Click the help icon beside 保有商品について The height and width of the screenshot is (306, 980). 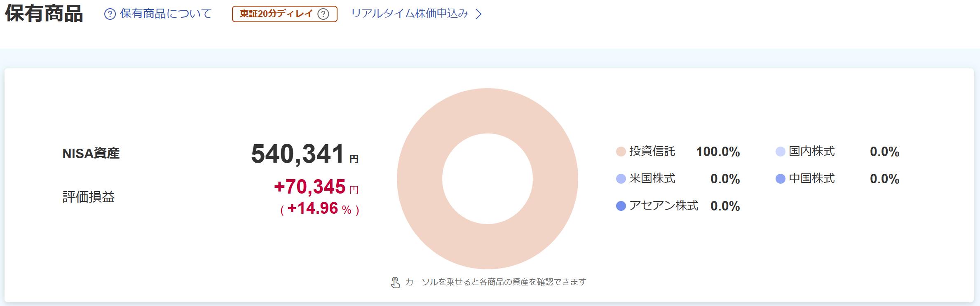[110, 14]
